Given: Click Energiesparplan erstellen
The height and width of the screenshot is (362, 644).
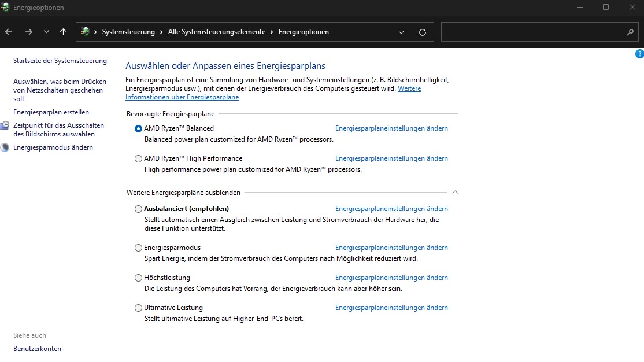Looking at the screenshot, I should (51, 112).
